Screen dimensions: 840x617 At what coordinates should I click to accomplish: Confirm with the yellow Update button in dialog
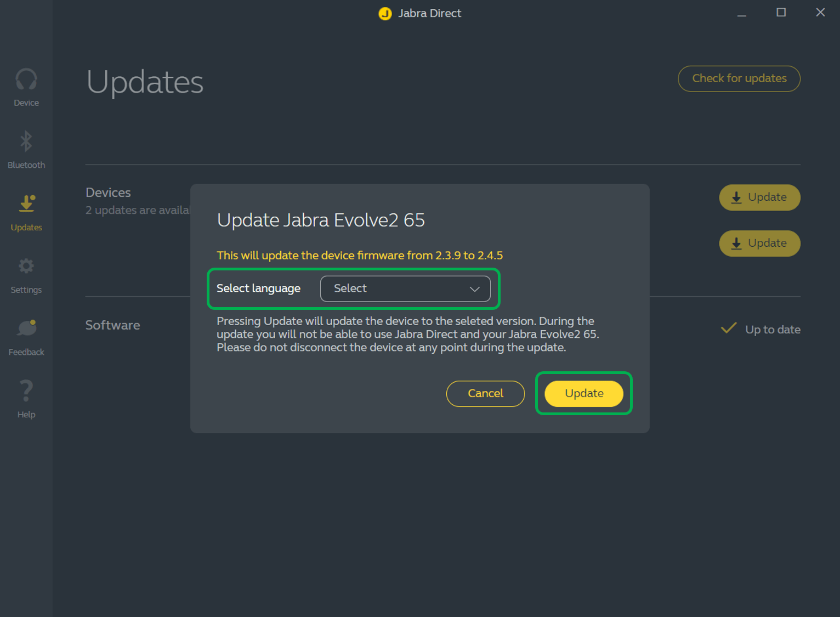pos(583,393)
